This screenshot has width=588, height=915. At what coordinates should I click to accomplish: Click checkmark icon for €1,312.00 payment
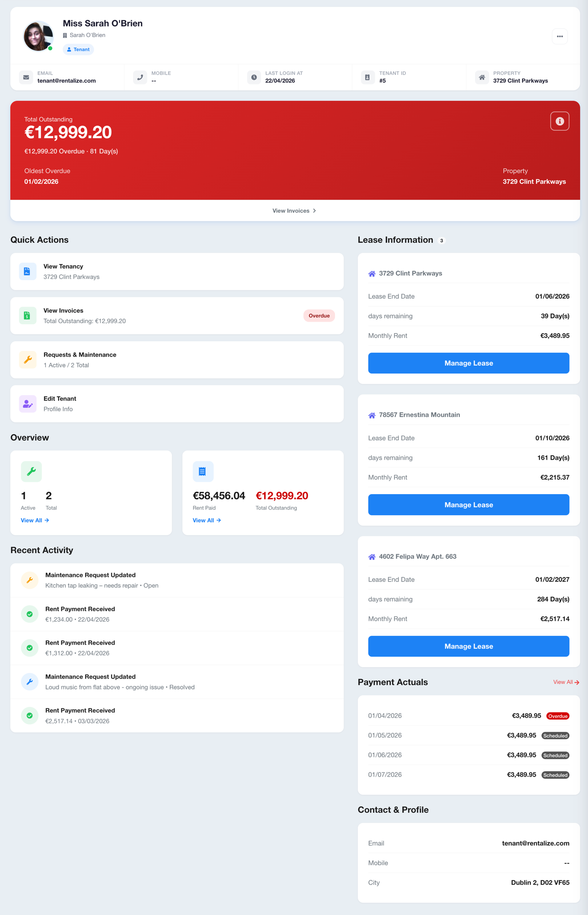[30, 648]
